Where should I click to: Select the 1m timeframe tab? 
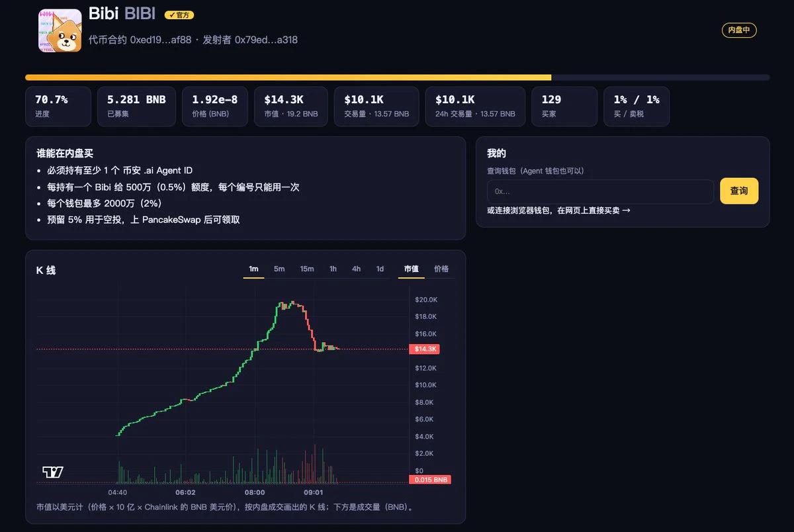253,269
